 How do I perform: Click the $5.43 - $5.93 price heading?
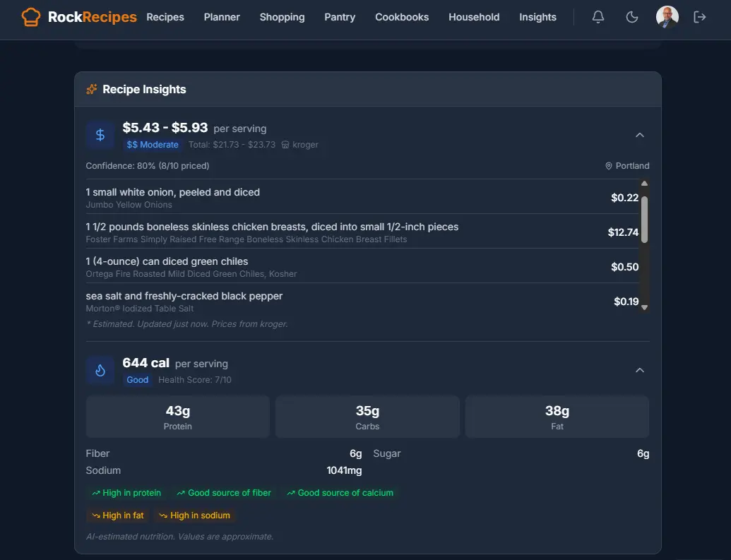(x=165, y=128)
